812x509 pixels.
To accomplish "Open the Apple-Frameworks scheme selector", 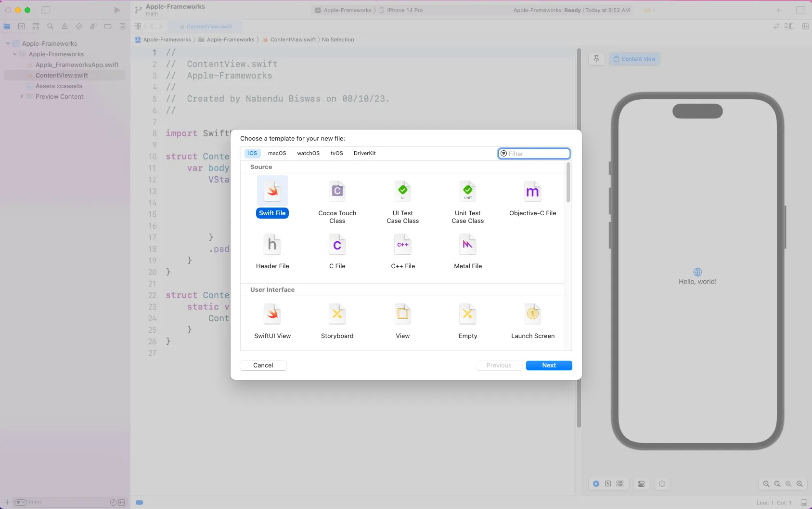I will click(x=344, y=10).
